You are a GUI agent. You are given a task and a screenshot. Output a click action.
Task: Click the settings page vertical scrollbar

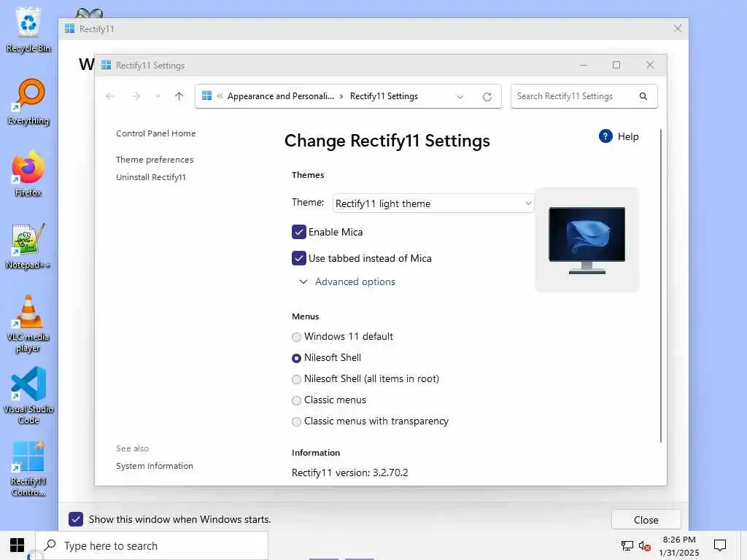[x=661, y=286]
